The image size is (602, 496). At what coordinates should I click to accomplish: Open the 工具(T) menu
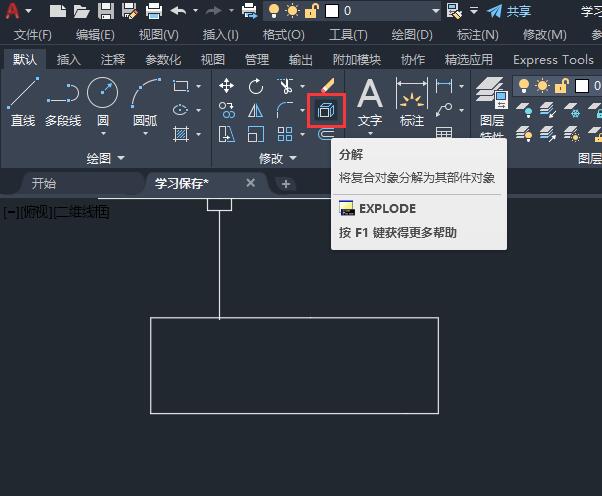coord(348,35)
